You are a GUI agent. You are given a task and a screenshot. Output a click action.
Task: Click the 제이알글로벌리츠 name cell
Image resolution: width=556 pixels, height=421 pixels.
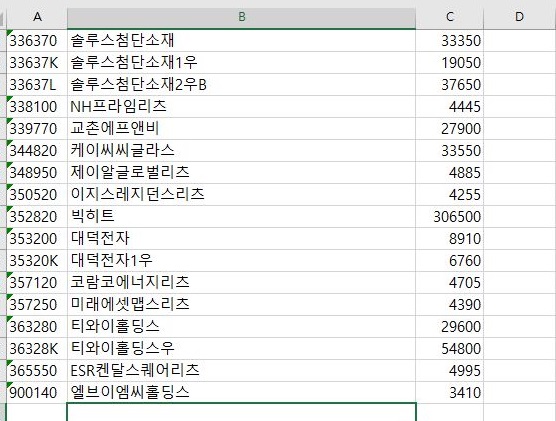241,173
